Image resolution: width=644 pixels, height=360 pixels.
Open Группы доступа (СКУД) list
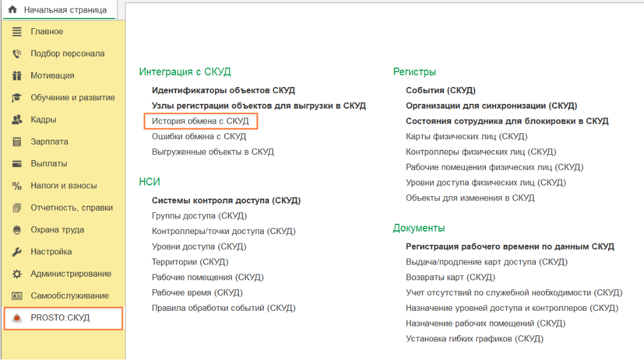tap(199, 216)
